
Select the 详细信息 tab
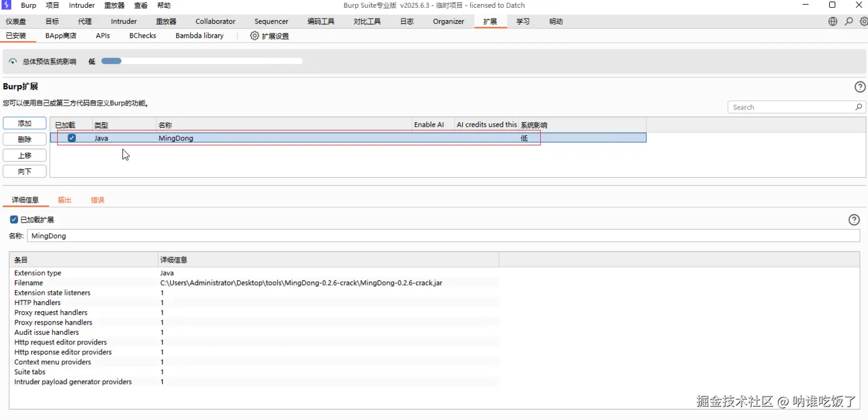(25, 200)
